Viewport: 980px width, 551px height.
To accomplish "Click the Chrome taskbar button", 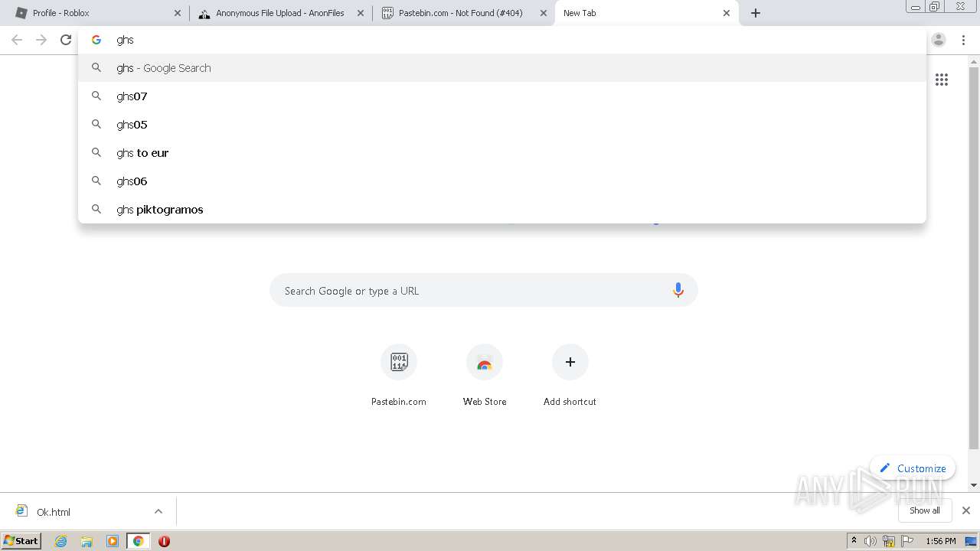I will [138, 541].
